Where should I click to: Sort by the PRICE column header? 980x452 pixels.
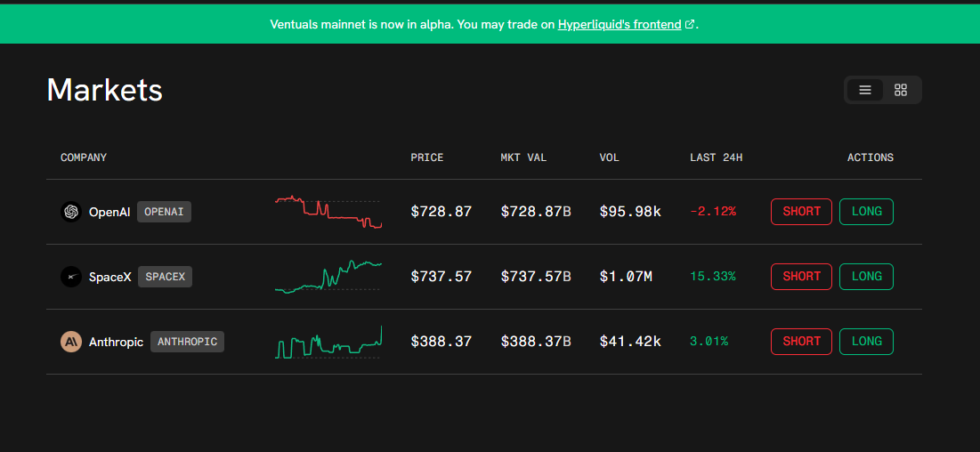(x=426, y=157)
